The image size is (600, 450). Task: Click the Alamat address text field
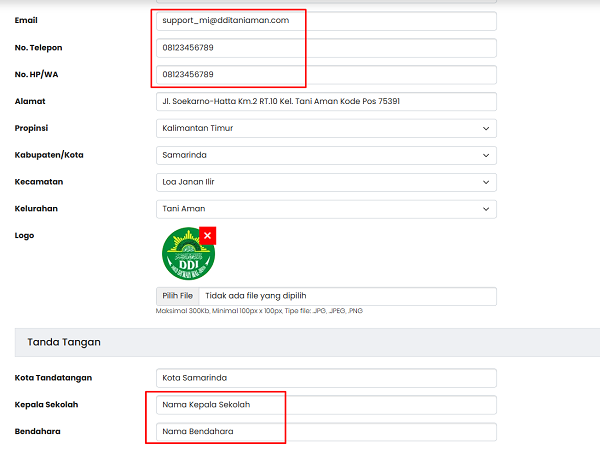326,101
